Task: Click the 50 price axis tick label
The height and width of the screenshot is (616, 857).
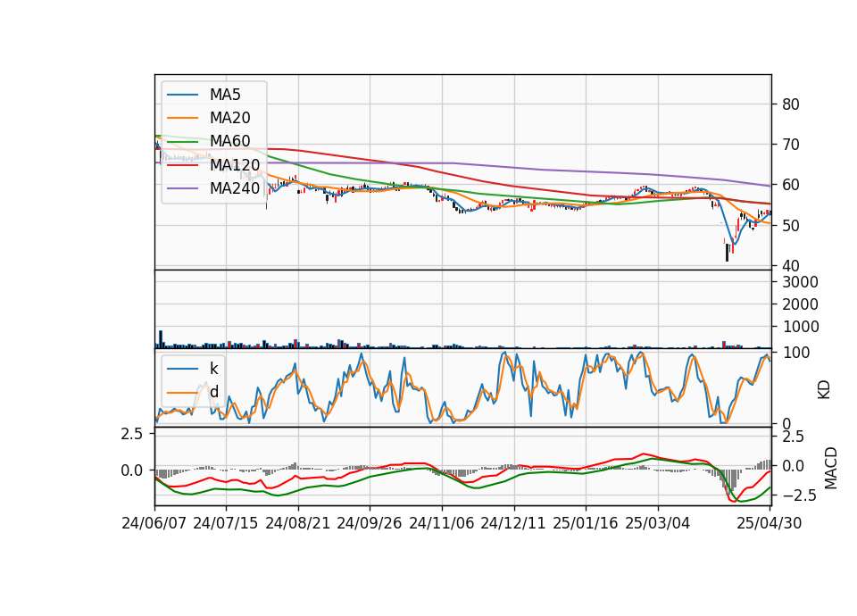Action: point(790,226)
